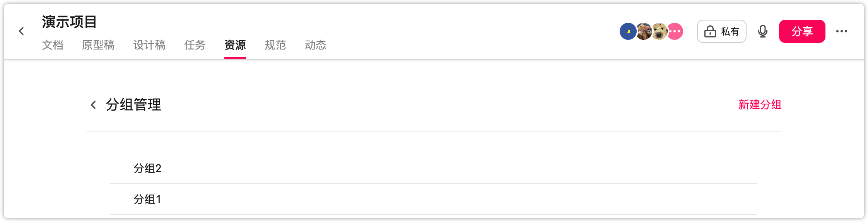The image size is (868, 222).
Task: Click the blue member avatar
Action: (x=628, y=31)
